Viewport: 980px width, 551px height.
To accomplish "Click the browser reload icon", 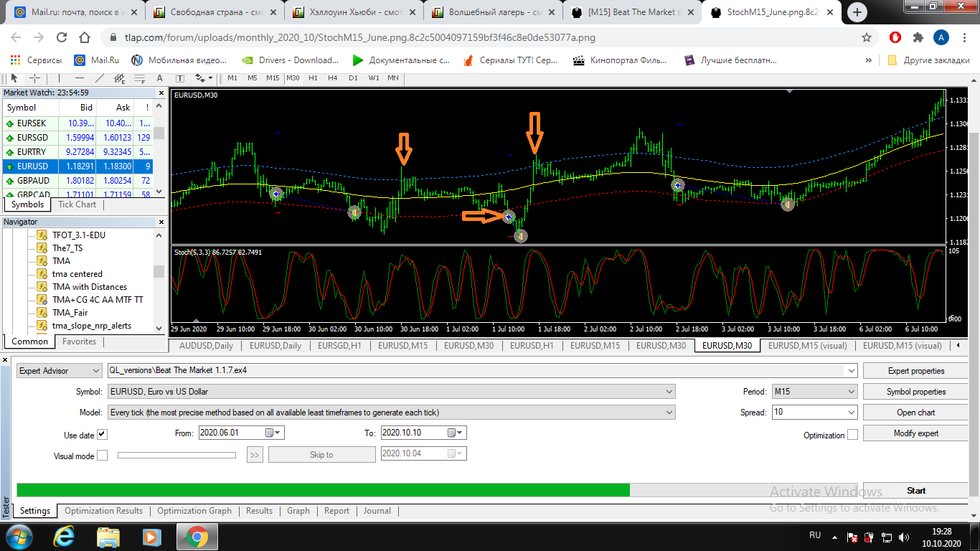I will coord(62,37).
